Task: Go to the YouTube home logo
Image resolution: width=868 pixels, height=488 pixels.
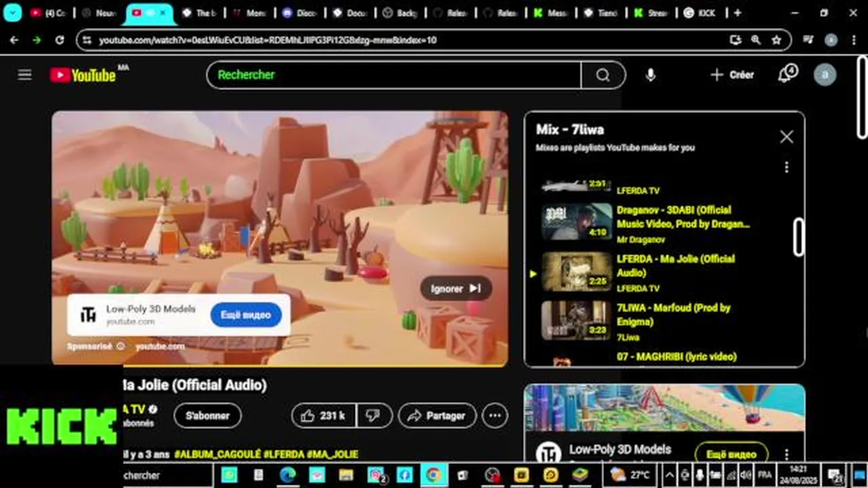Action: pos(83,75)
